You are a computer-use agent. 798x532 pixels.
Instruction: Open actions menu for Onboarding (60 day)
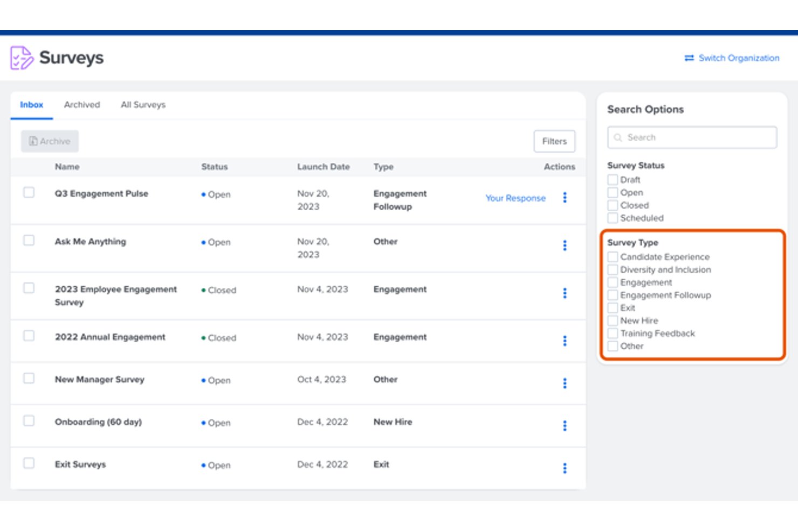[x=565, y=425]
